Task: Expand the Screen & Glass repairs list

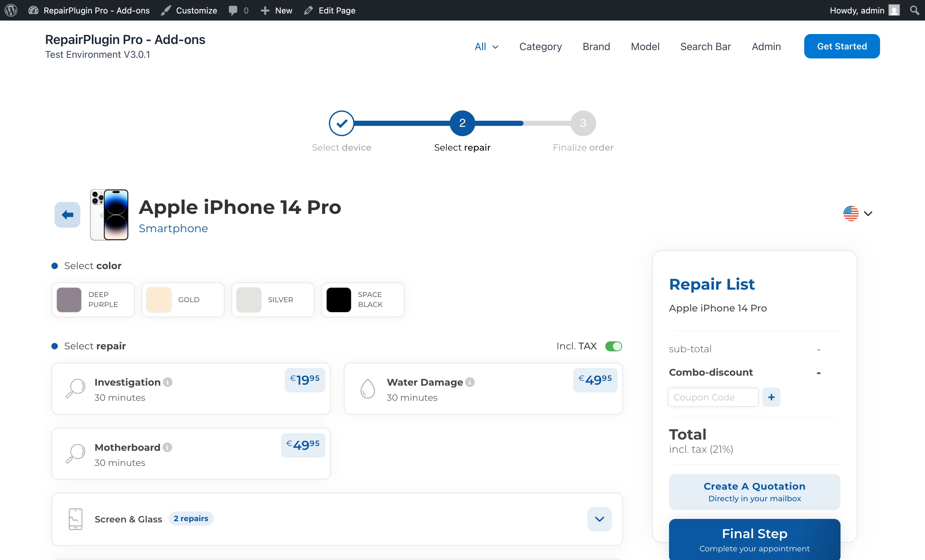Action: (599, 519)
